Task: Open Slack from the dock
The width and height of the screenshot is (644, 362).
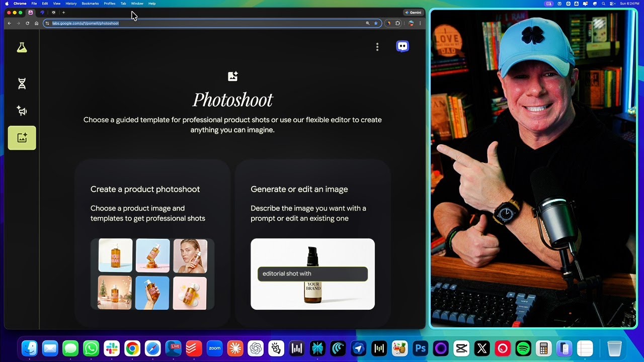Action: 112,348
